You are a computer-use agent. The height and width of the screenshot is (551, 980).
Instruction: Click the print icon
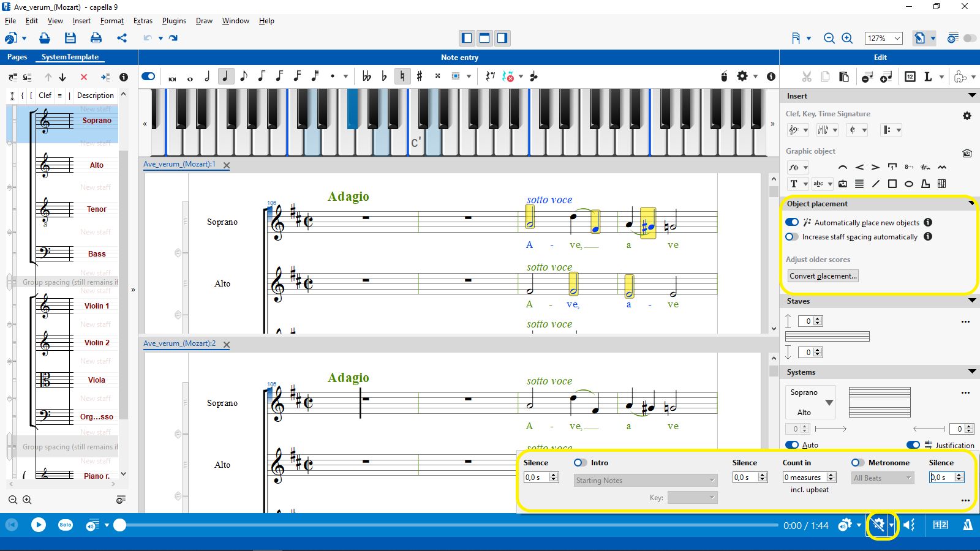[96, 38]
